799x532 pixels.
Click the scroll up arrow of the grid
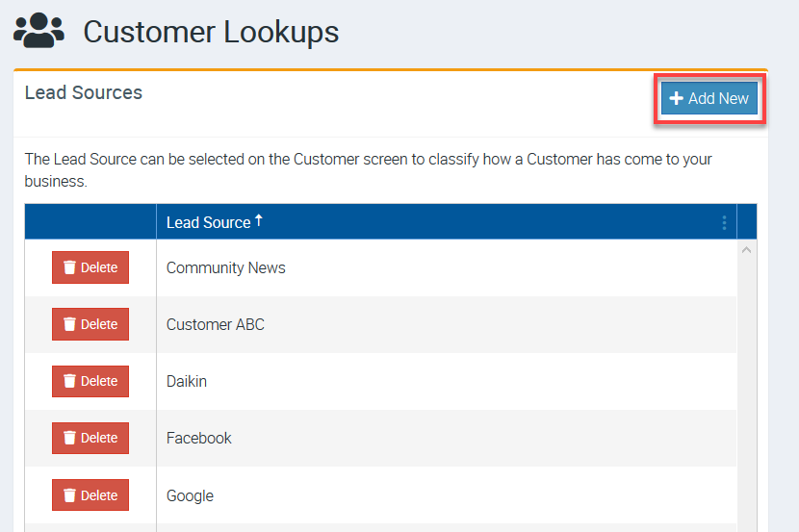[x=747, y=250]
